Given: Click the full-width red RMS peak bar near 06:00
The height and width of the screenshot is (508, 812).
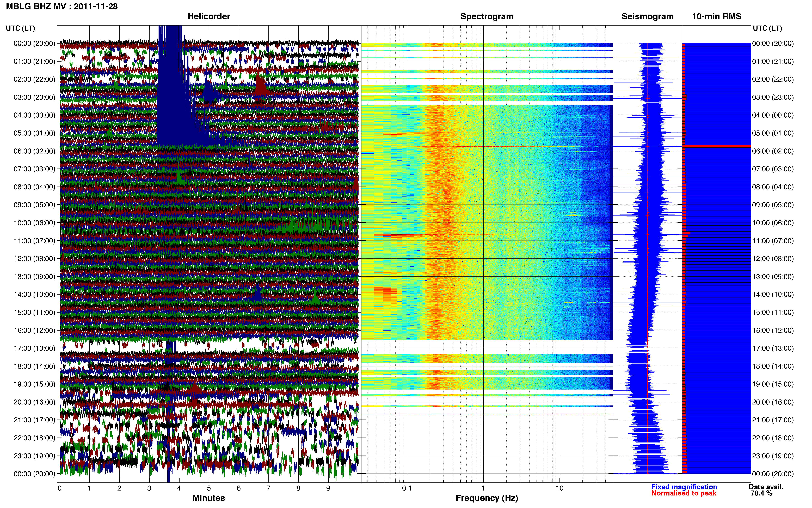Looking at the screenshot, I should (x=716, y=146).
